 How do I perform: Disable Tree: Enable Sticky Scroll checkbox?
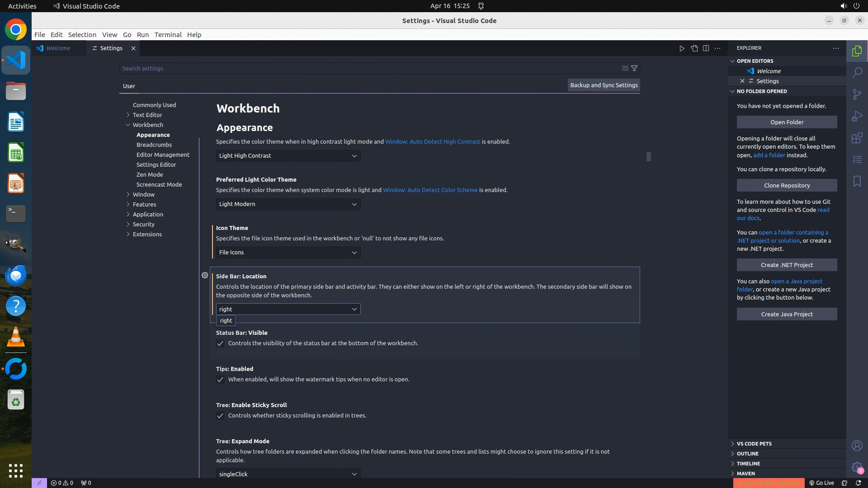(x=220, y=416)
